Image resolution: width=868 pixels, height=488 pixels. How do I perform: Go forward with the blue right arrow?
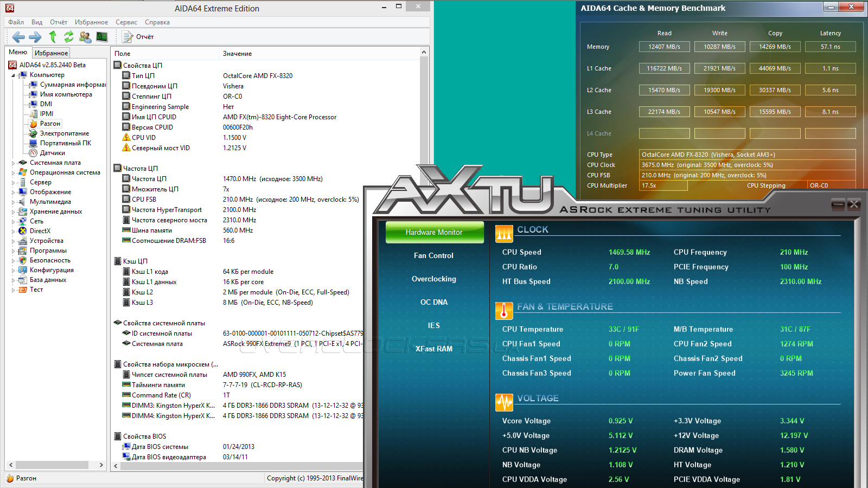[35, 37]
